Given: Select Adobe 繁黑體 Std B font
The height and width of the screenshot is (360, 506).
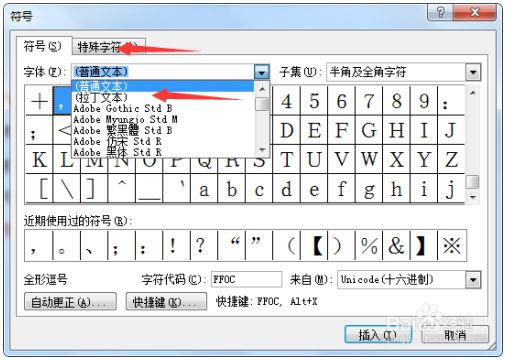Looking at the screenshot, I should [x=163, y=130].
